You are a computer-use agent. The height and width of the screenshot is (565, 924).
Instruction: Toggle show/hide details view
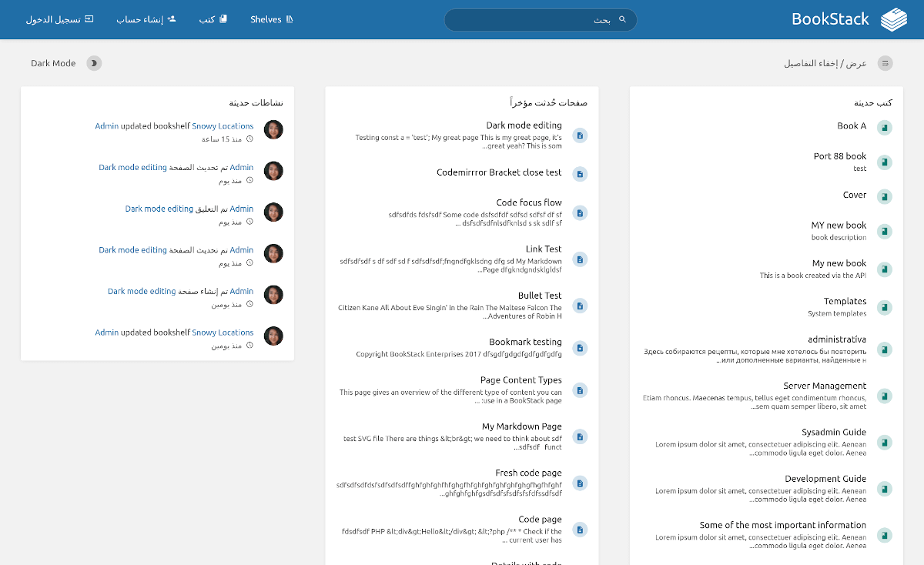point(885,63)
